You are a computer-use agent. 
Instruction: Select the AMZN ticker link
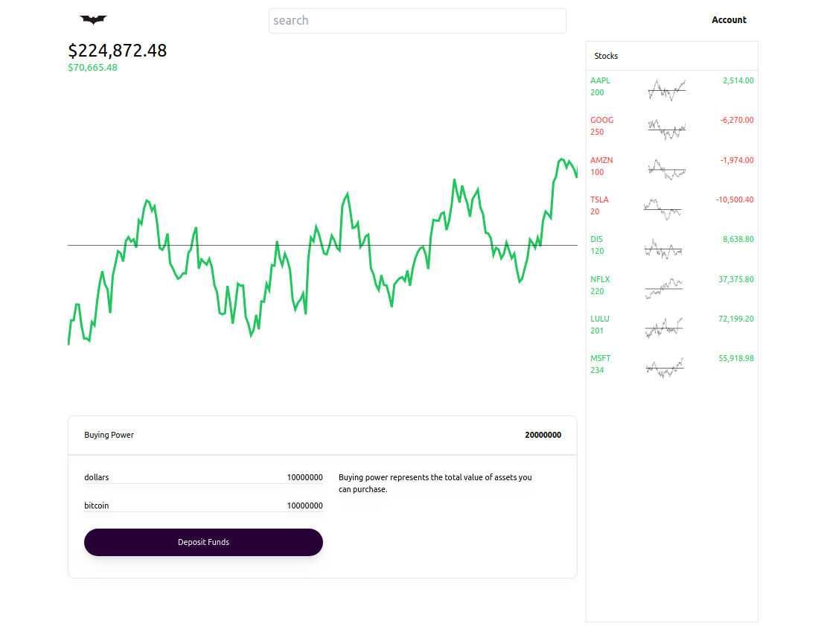(601, 160)
